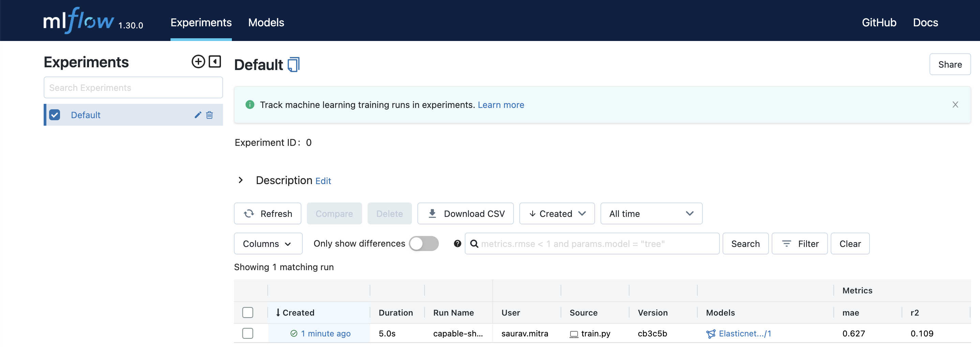Follow the Learn more link
The image size is (980, 347).
(501, 105)
